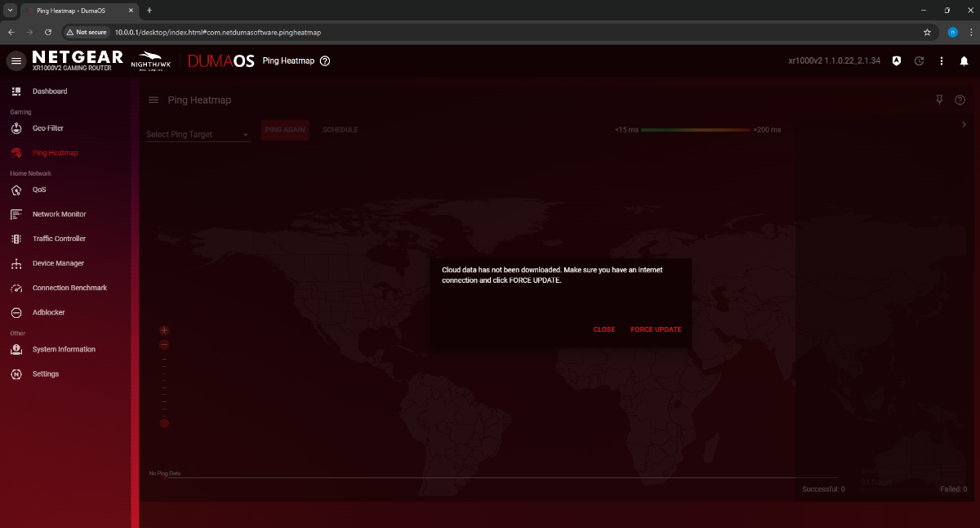Click the System Information sidebar icon

16,349
